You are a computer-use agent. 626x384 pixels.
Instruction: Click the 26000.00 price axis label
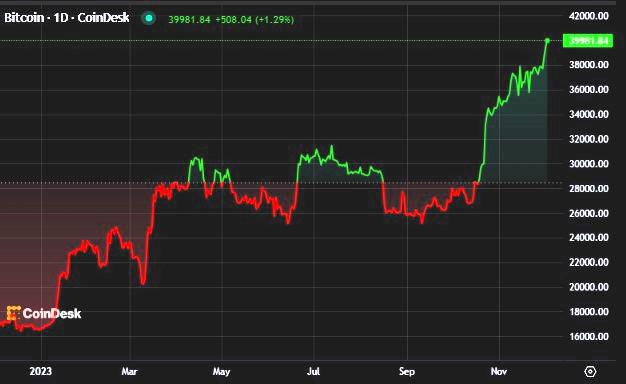[x=589, y=213]
